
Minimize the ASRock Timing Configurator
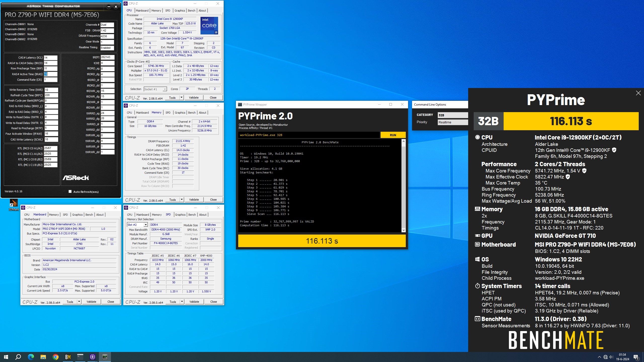click(x=109, y=7)
